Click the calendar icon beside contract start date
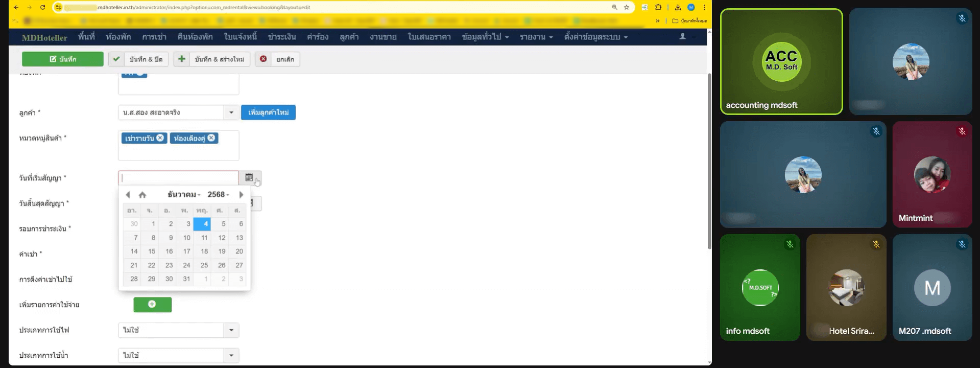Image resolution: width=980 pixels, height=368 pixels. click(249, 178)
